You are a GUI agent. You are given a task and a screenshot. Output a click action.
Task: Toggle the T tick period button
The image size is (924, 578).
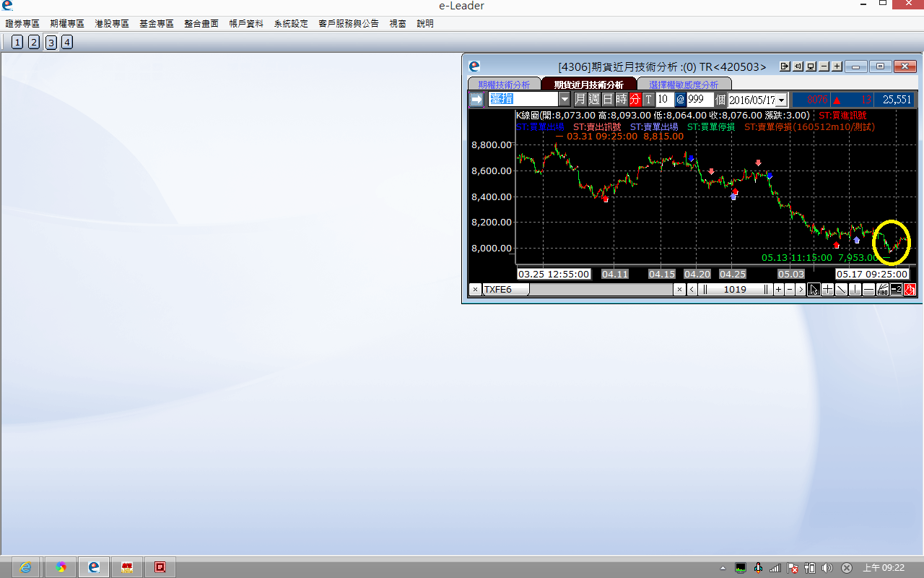[648, 100]
